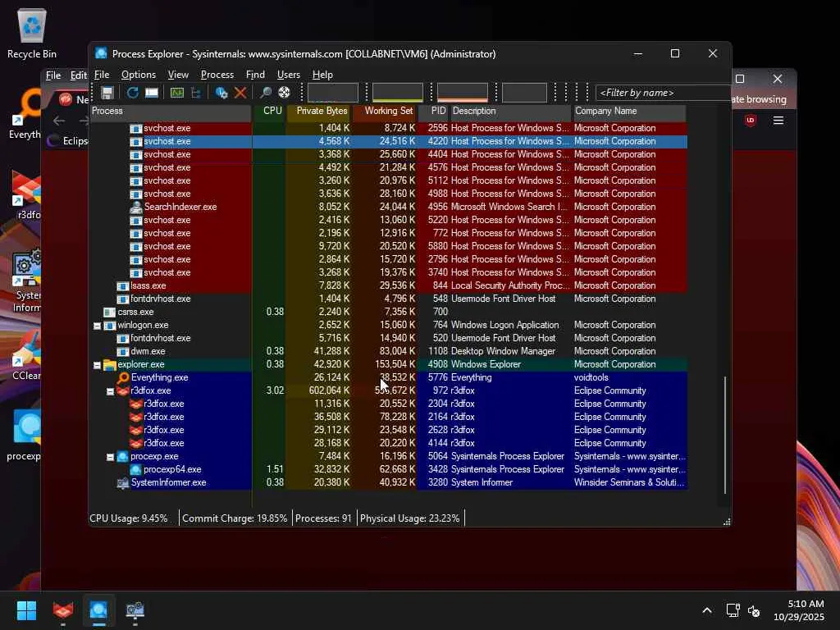840x630 pixels.
Task: Click the red X Kill Process icon
Action: pyautogui.click(x=240, y=93)
